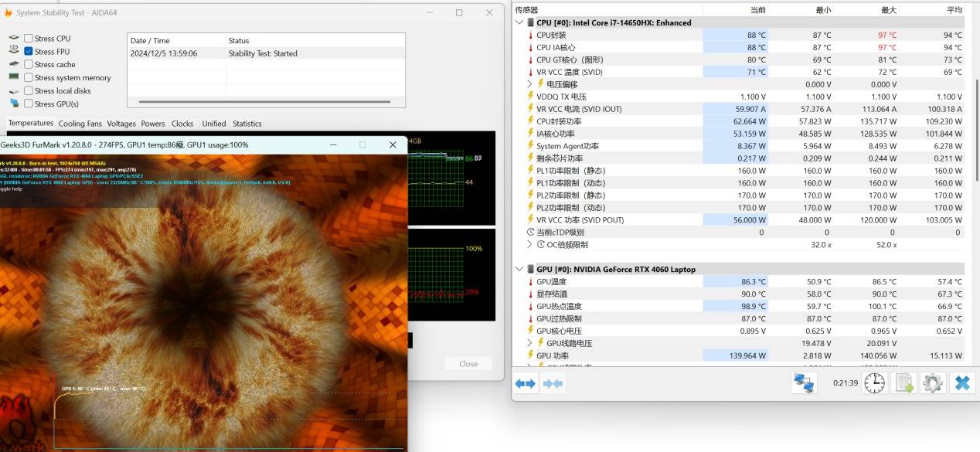Viewport: 980px width, 452px height.
Task: Click the blue X icon in HWiNFO toolbar
Action: (x=962, y=383)
